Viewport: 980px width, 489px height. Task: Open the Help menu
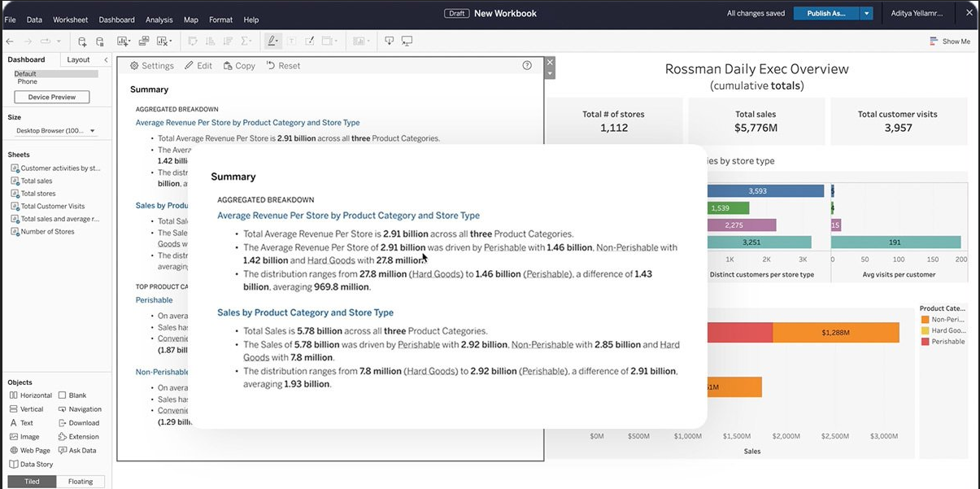tap(251, 20)
